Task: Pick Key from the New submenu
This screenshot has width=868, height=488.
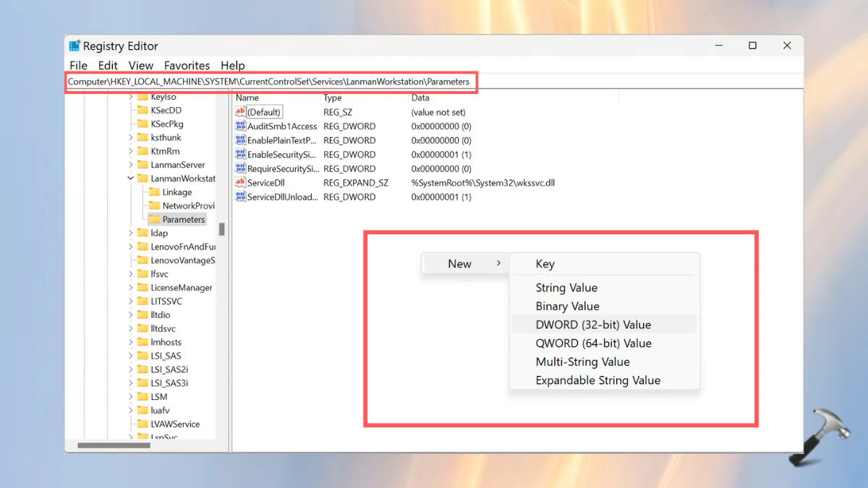Action: [545, 264]
